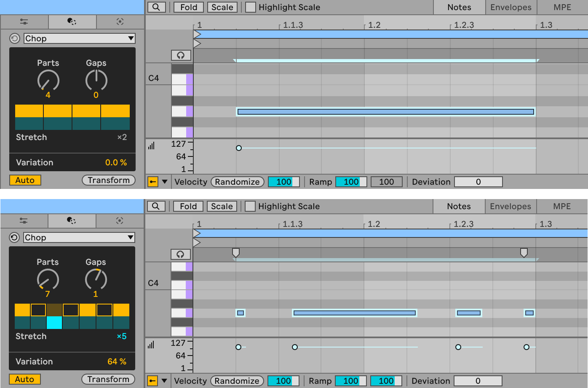Click the velocity lane bars icon in the top editor
Image resolution: width=588 pixels, height=388 pixels.
(x=152, y=146)
